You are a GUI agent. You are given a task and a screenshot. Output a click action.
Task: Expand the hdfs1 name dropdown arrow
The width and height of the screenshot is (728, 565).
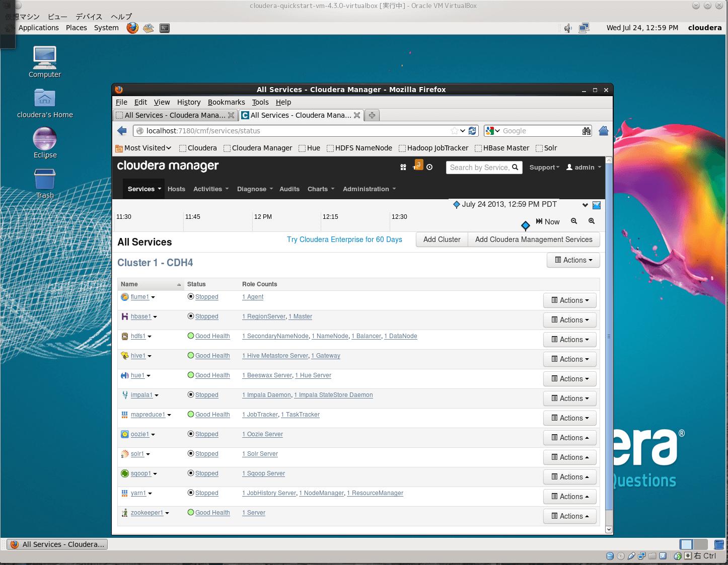150,337
